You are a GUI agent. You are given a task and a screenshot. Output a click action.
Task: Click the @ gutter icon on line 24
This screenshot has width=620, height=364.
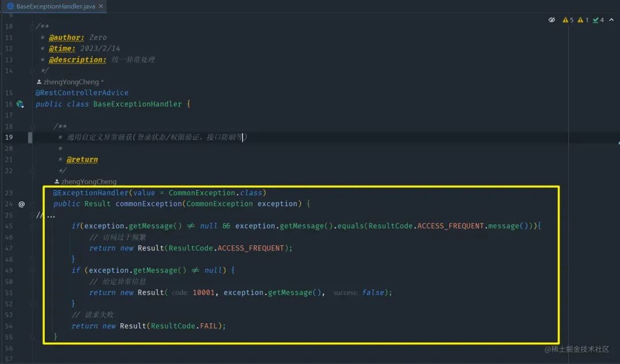click(x=21, y=204)
